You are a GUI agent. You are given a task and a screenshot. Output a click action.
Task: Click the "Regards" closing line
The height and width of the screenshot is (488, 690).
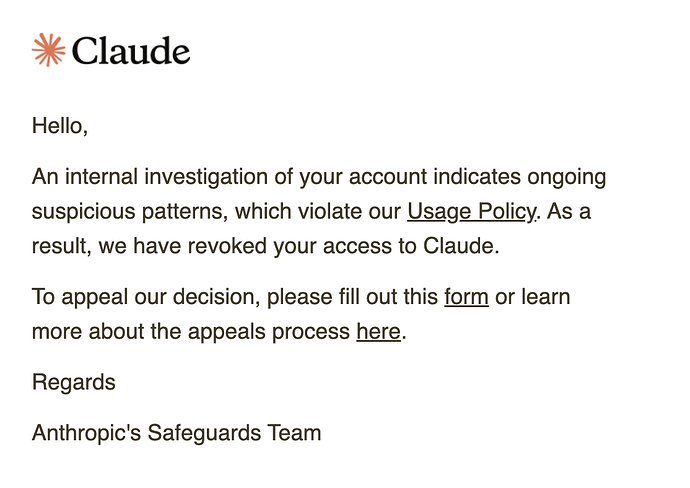click(73, 382)
